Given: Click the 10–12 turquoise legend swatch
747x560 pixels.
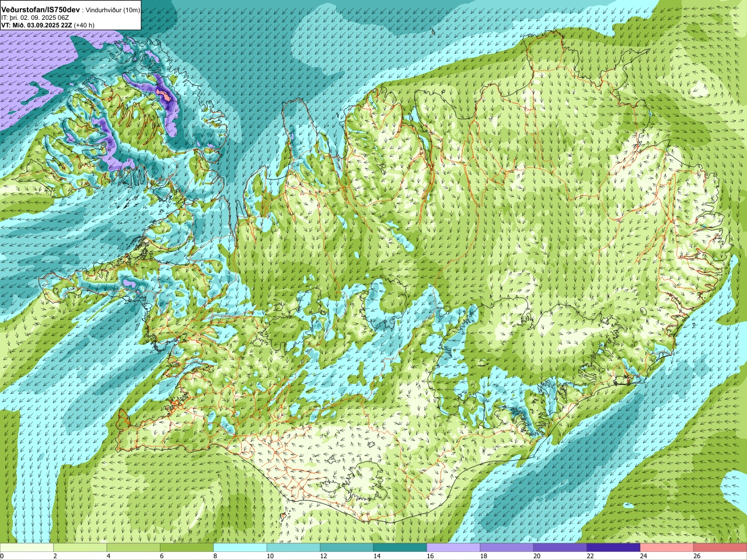Looking at the screenshot, I should [294, 548].
